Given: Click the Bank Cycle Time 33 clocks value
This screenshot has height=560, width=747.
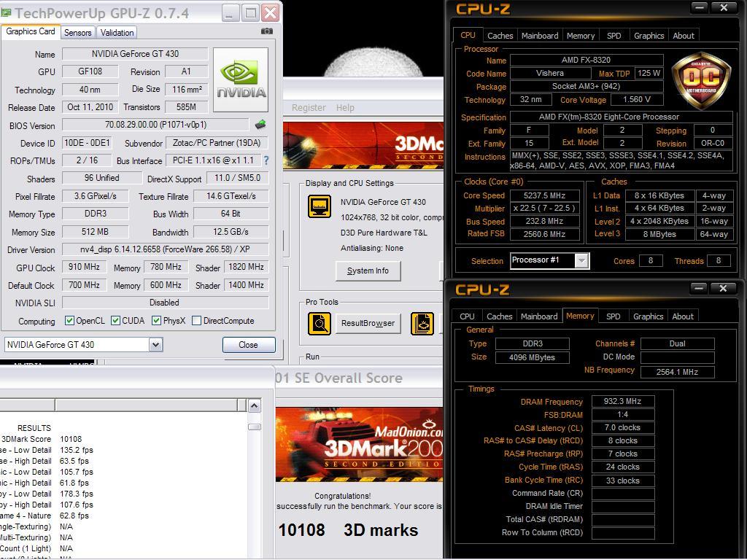Looking at the screenshot, I should 623,481.
